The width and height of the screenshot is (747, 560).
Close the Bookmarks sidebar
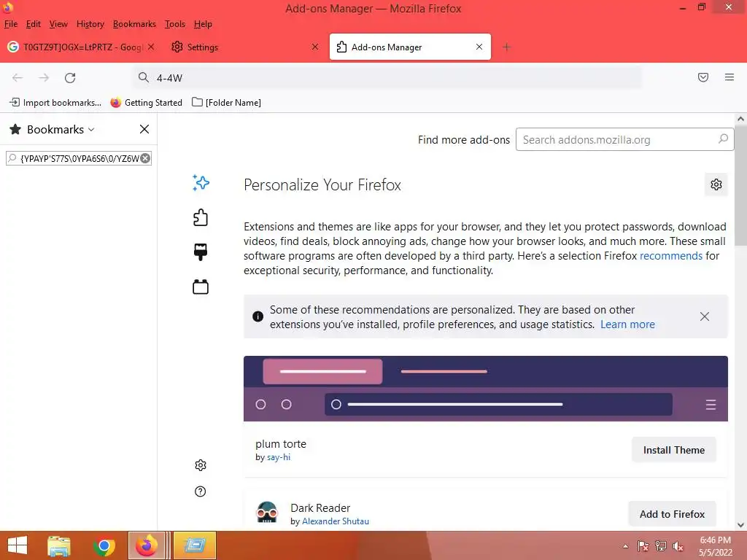(x=144, y=129)
